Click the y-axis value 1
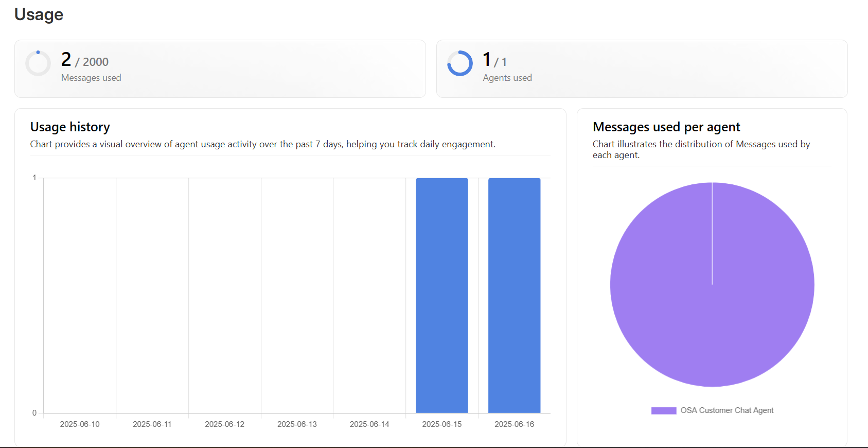868x448 pixels. pos(34,178)
